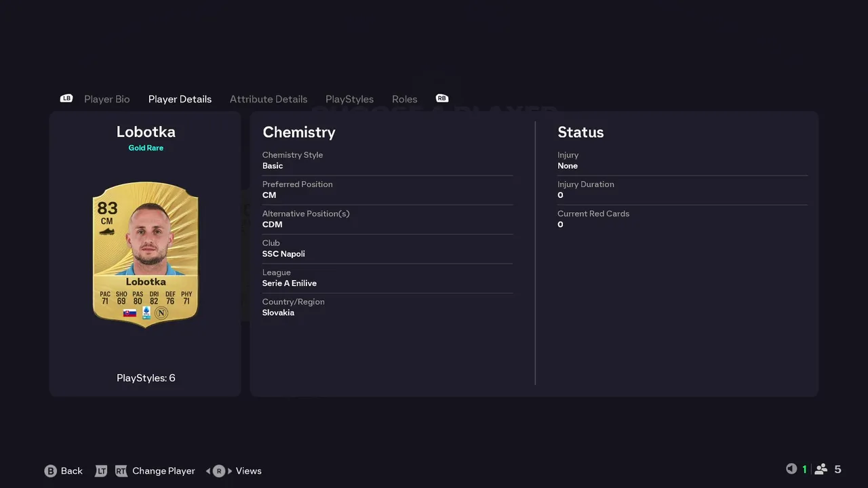The image size is (868, 488).
Task: Click the SSC Napoli club value
Action: (x=283, y=254)
